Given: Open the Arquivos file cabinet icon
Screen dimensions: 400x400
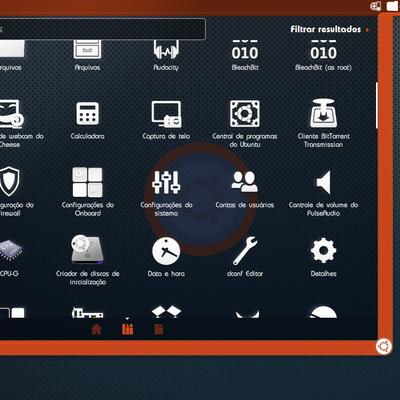Looking at the screenshot, I should click(x=87, y=49).
